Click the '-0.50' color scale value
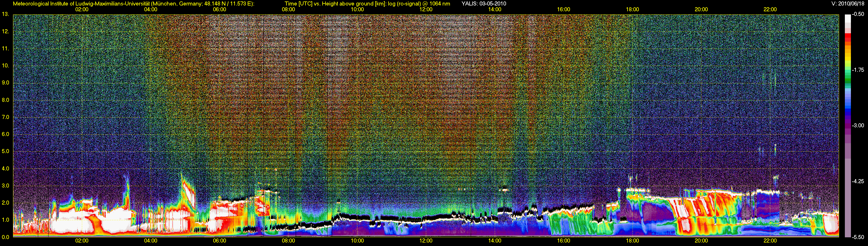 coord(858,14)
